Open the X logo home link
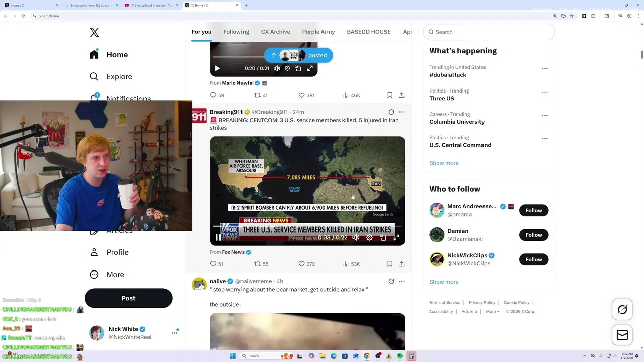The image size is (644, 362). pos(94,33)
